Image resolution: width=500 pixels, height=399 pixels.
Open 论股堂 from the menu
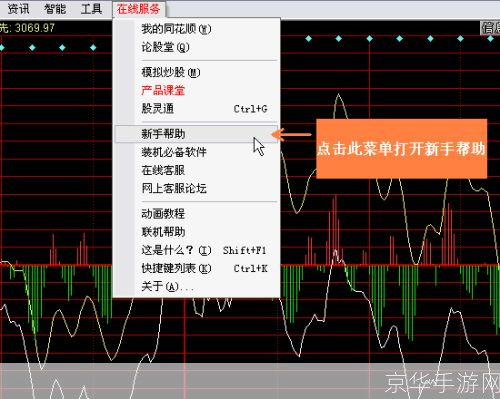point(197,47)
